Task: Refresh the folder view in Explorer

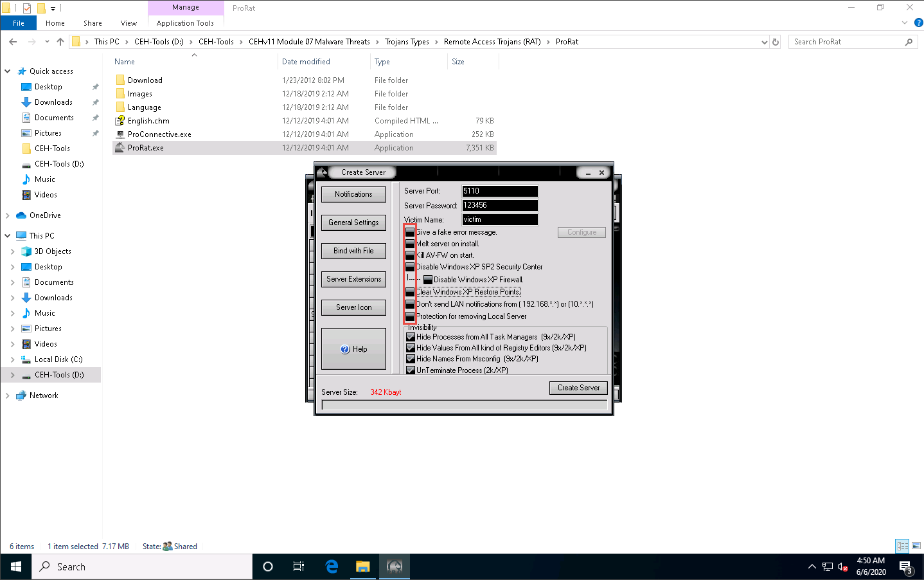Action: click(x=776, y=42)
